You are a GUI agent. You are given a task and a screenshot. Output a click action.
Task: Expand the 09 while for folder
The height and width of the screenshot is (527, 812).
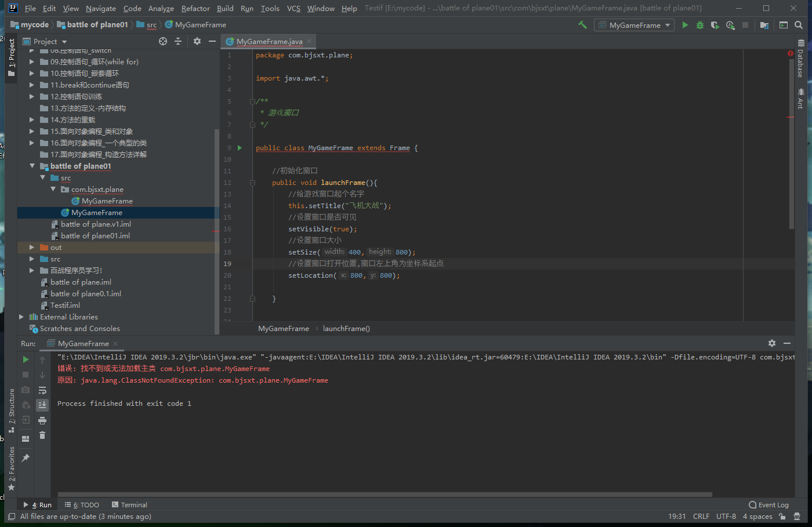click(x=32, y=61)
